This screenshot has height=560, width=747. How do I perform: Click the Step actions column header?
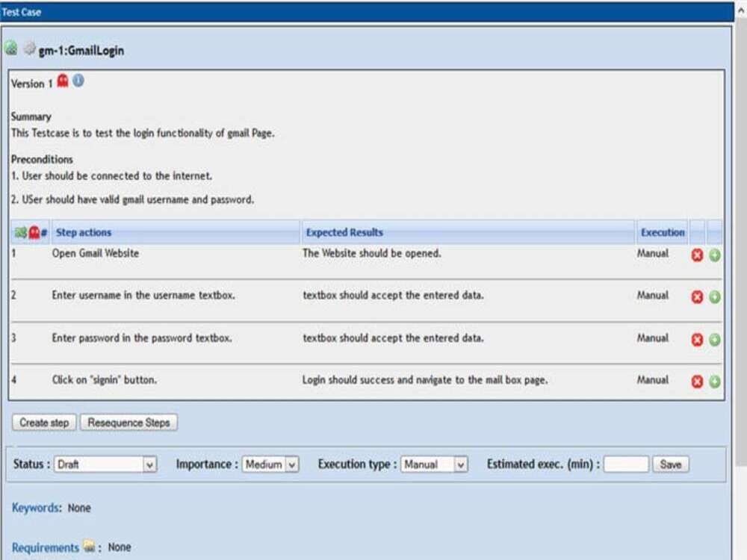(x=176, y=232)
